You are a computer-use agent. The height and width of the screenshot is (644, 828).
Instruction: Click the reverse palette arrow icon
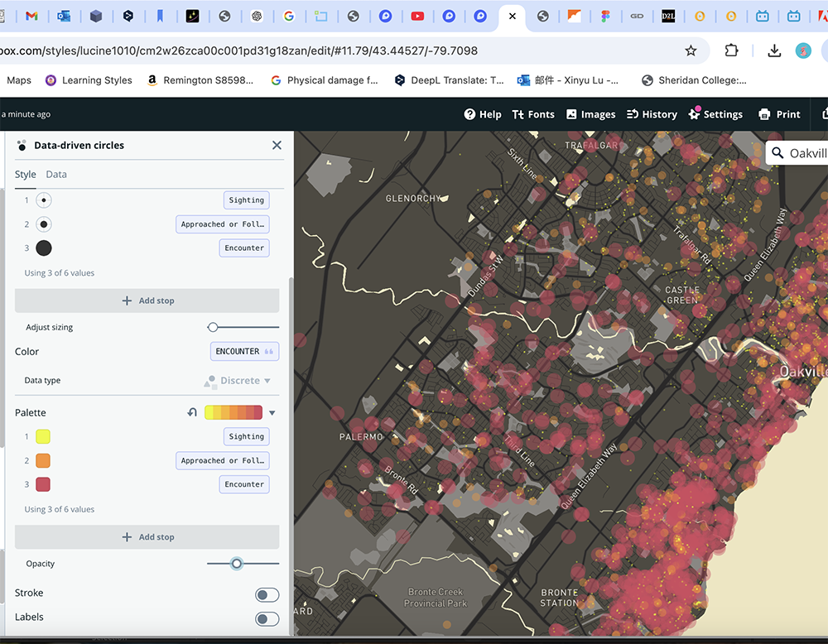[192, 412]
